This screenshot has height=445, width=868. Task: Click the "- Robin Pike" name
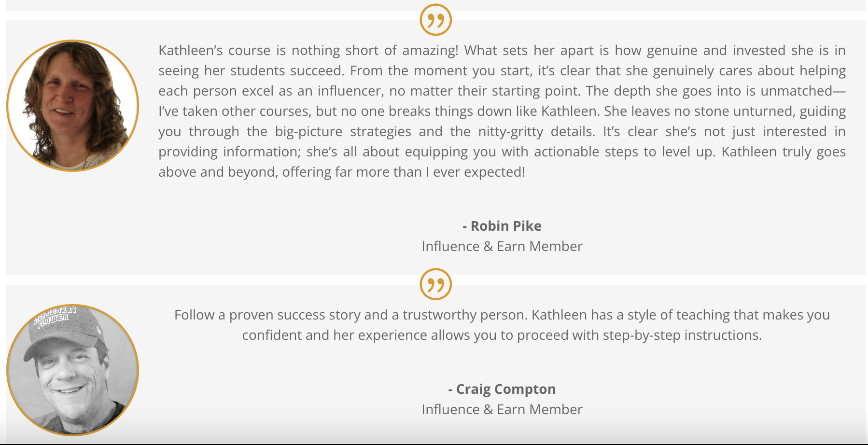502,226
